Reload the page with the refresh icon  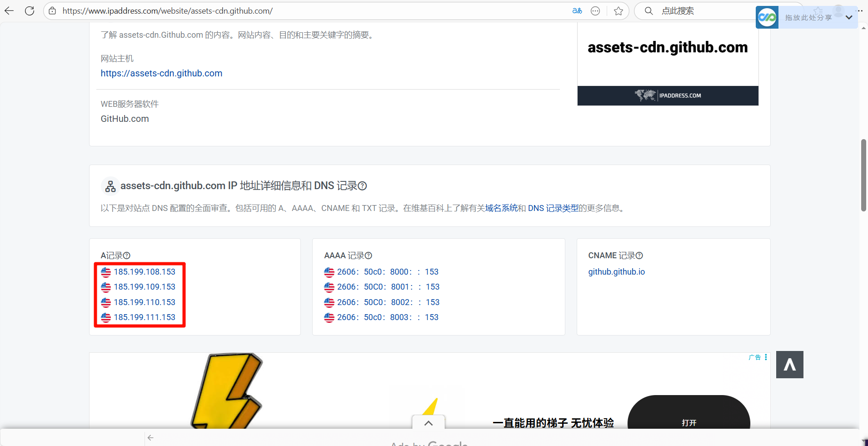(x=30, y=11)
